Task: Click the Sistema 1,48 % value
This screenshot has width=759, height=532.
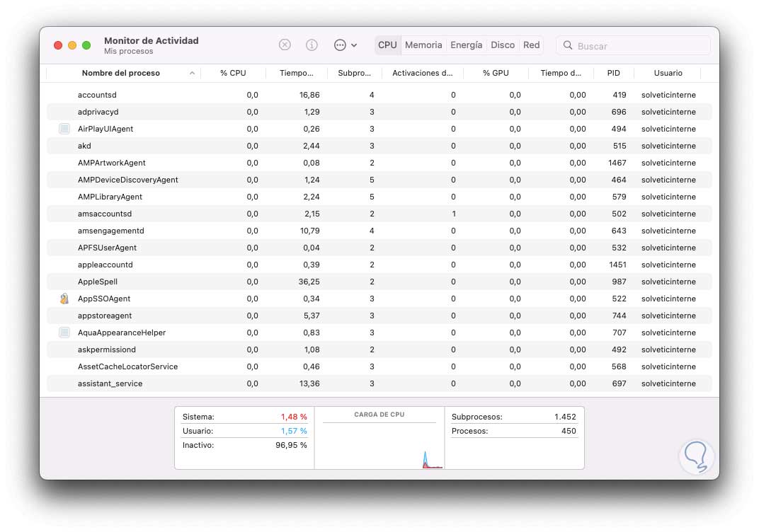Action: (x=293, y=417)
